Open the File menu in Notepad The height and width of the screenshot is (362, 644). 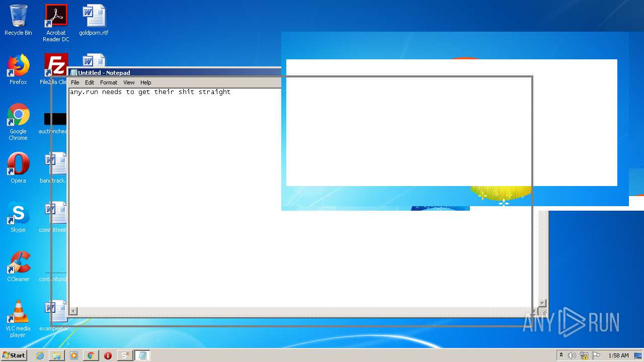pyautogui.click(x=75, y=82)
